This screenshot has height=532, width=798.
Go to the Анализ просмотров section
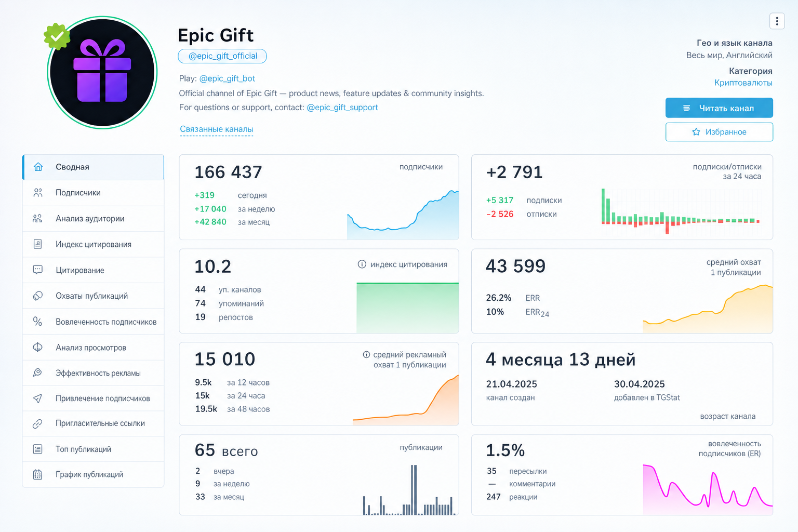coord(93,347)
